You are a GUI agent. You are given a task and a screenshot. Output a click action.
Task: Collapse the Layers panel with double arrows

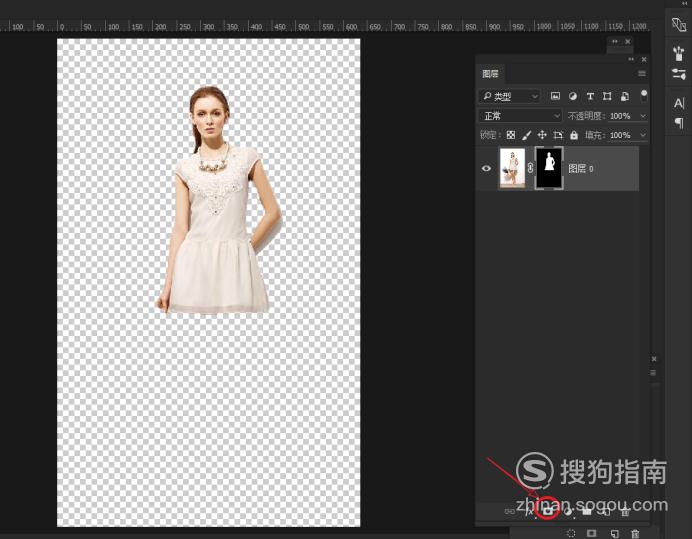631,59
